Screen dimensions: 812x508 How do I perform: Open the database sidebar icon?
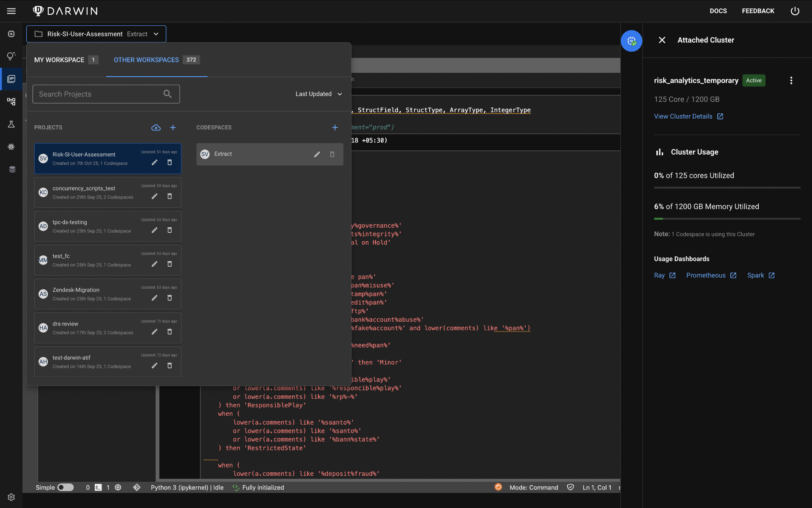(12, 169)
